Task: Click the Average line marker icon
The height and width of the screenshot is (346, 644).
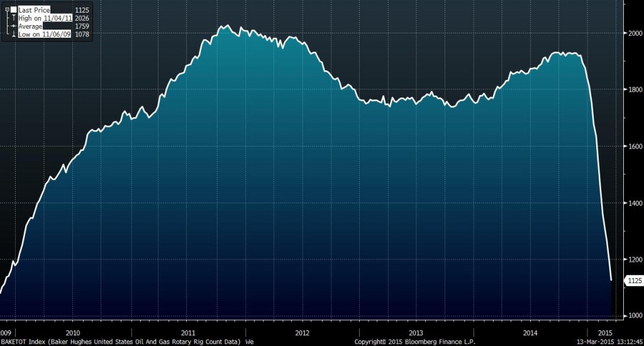Action: pos(14,27)
